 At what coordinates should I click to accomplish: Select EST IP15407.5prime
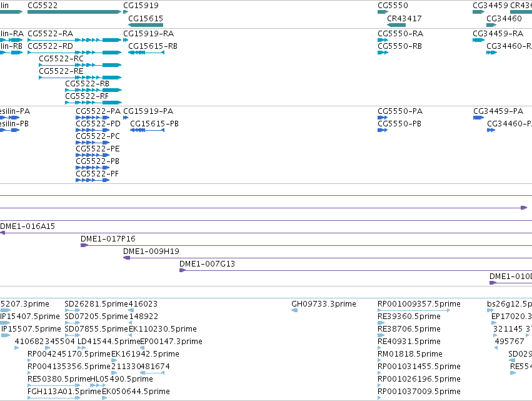(5, 323)
